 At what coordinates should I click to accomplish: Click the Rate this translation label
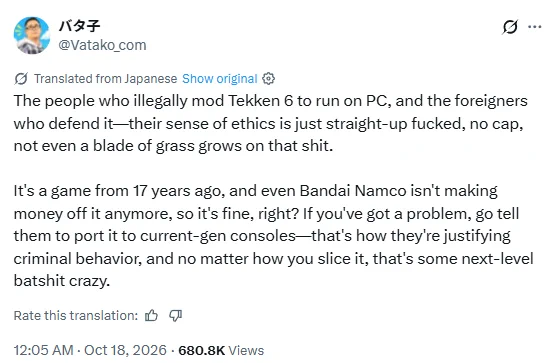click(76, 316)
